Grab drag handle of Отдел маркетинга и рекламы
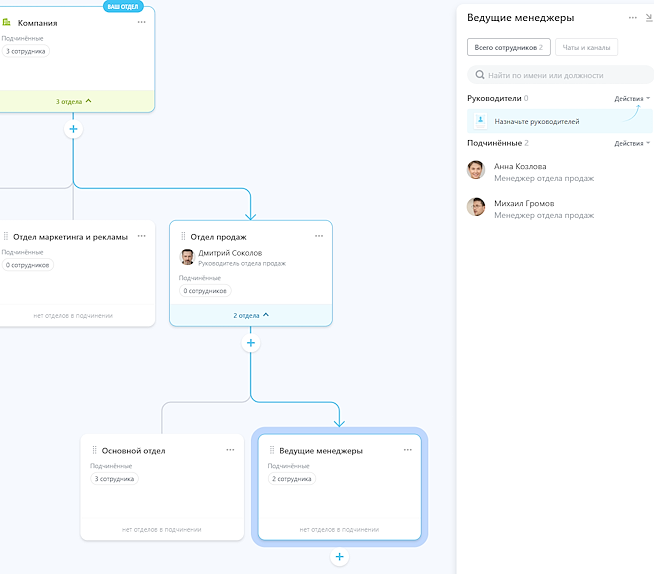The width and height of the screenshot is (654, 574). (x=6, y=237)
